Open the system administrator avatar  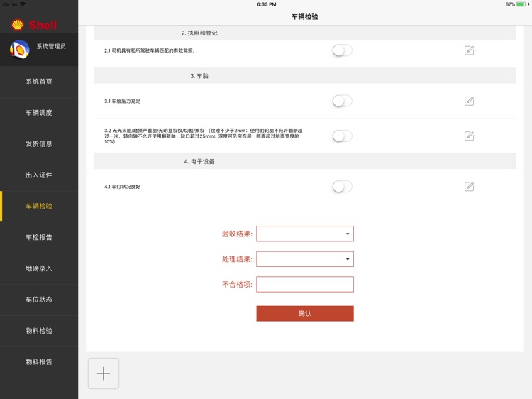click(x=20, y=49)
